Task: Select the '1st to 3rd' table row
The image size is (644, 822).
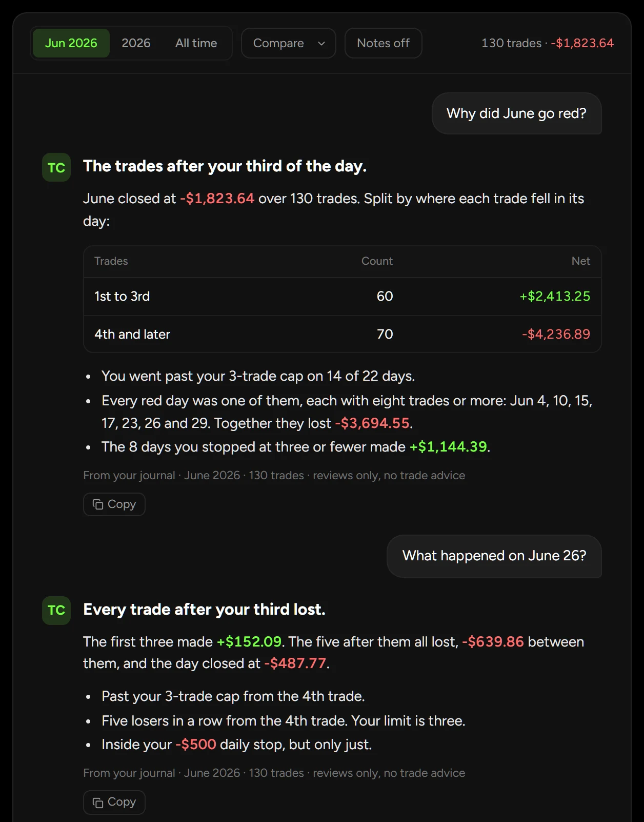Action: 342,297
